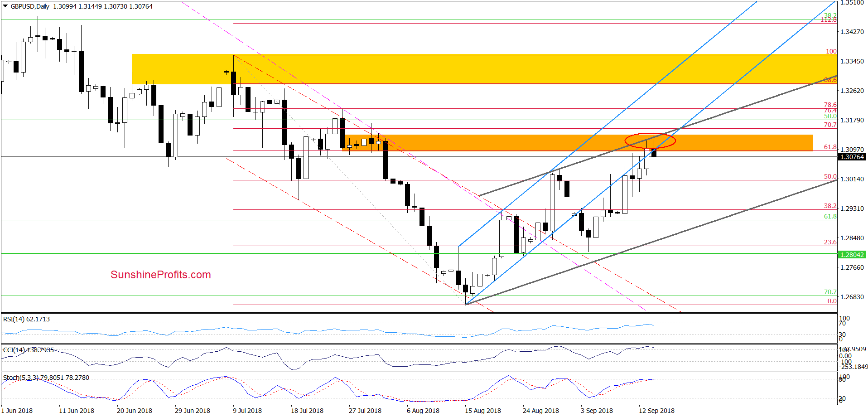Image resolution: width=868 pixels, height=417 pixels.
Task: Click the 12 Sep 2018 date label
Action: click(657, 411)
